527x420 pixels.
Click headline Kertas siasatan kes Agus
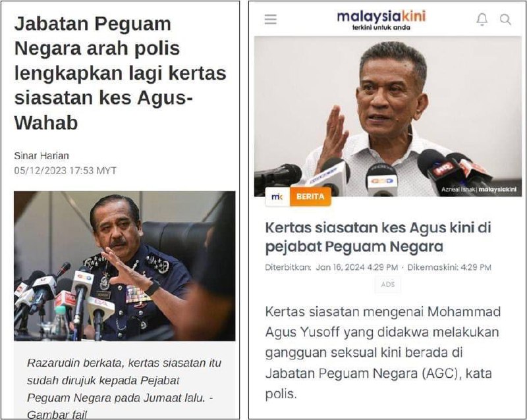coord(378,237)
